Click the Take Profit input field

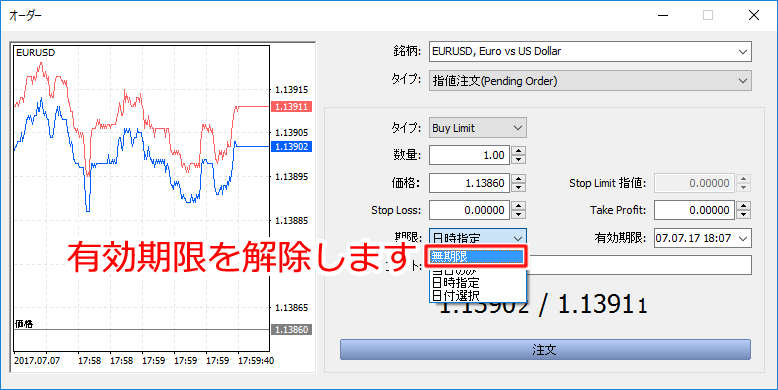pyautogui.click(x=695, y=210)
